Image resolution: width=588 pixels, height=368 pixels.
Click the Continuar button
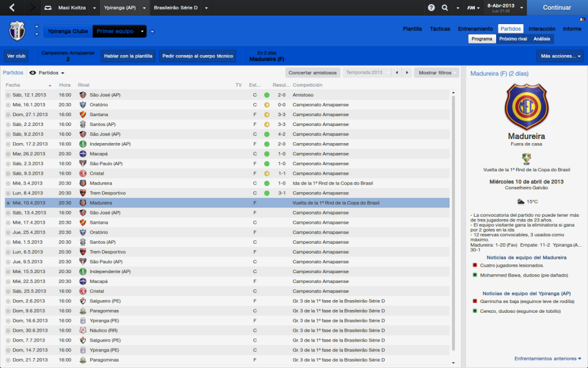[557, 7]
